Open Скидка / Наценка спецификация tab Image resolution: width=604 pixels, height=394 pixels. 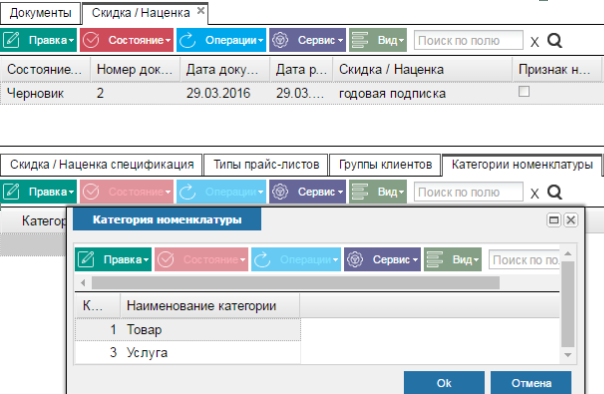pos(101,164)
